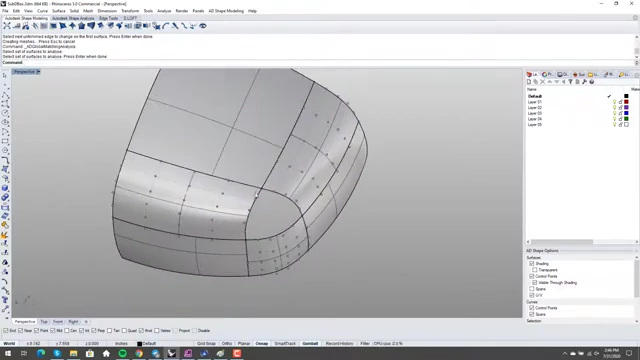
Task: Toggle Gumball in status bar
Action: tap(310, 344)
